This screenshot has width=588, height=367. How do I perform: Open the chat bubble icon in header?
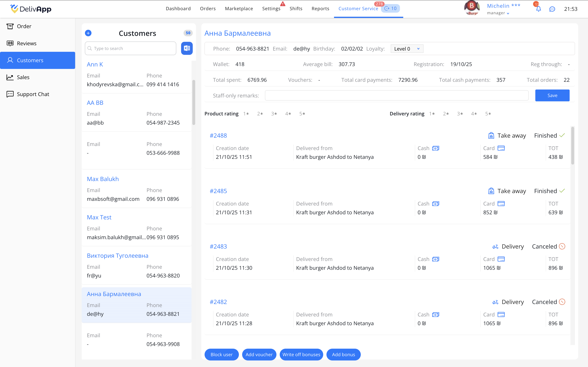pyautogui.click(x=552, y=9)
